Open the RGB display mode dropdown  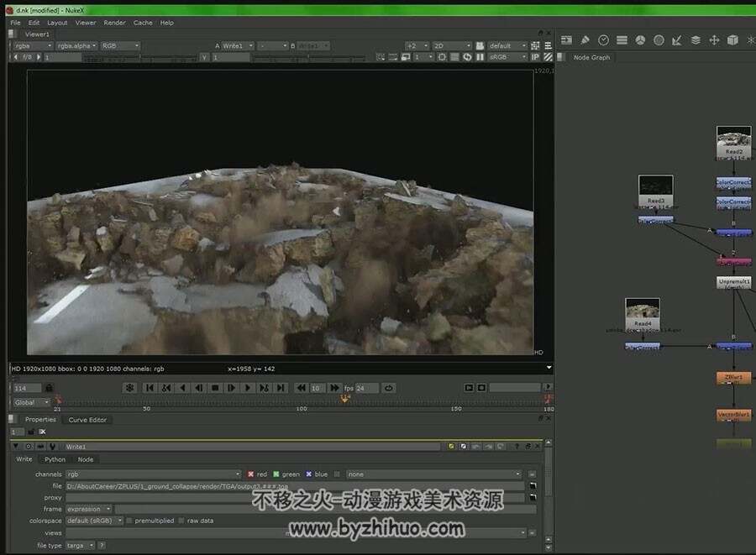click(x=120, y=46)
